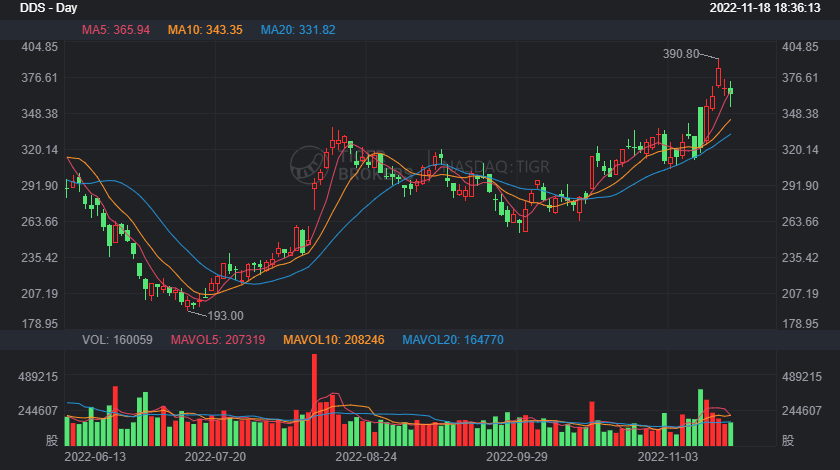Click left axis price 376.61

pyautogui.click(x=40, y=78)
